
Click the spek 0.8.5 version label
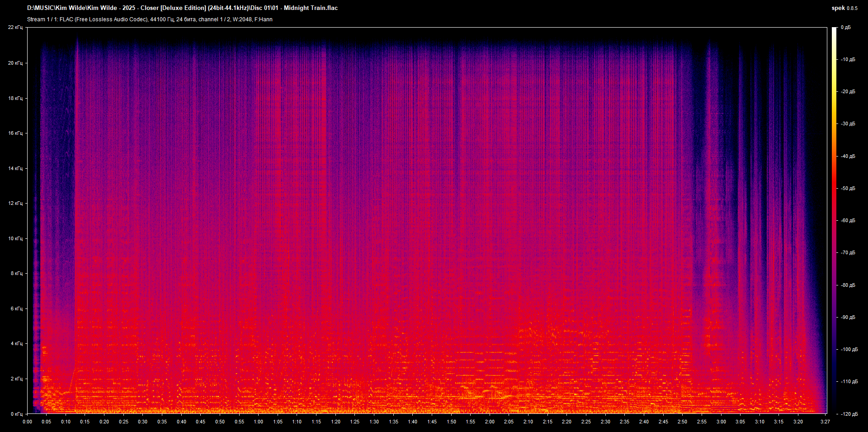point(844,8)
